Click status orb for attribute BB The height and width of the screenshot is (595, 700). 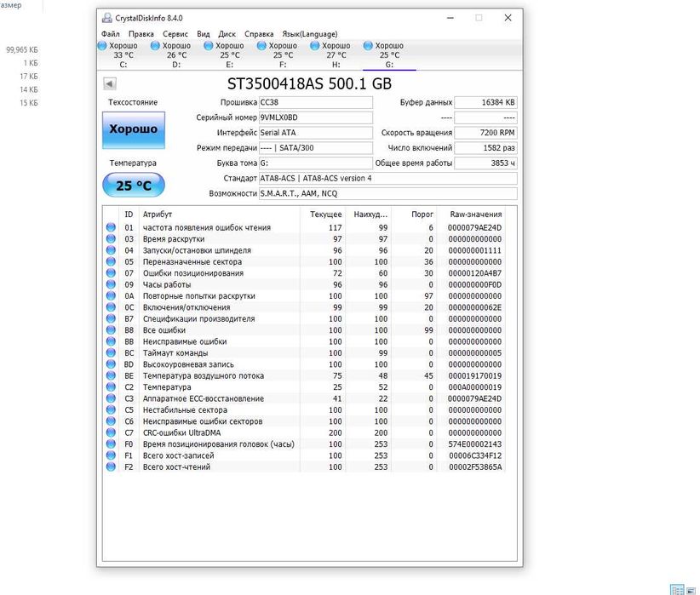(x=112, y=341)
